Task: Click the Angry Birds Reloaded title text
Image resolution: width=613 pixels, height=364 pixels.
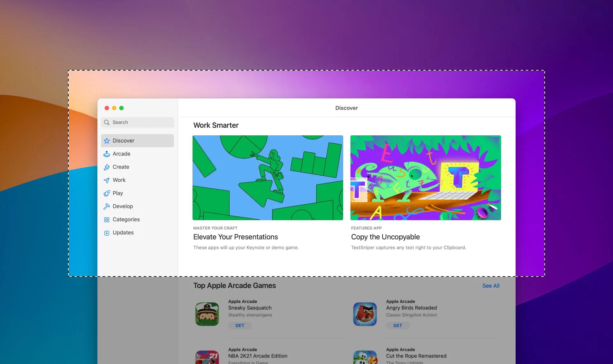Action: click(411, 308)
